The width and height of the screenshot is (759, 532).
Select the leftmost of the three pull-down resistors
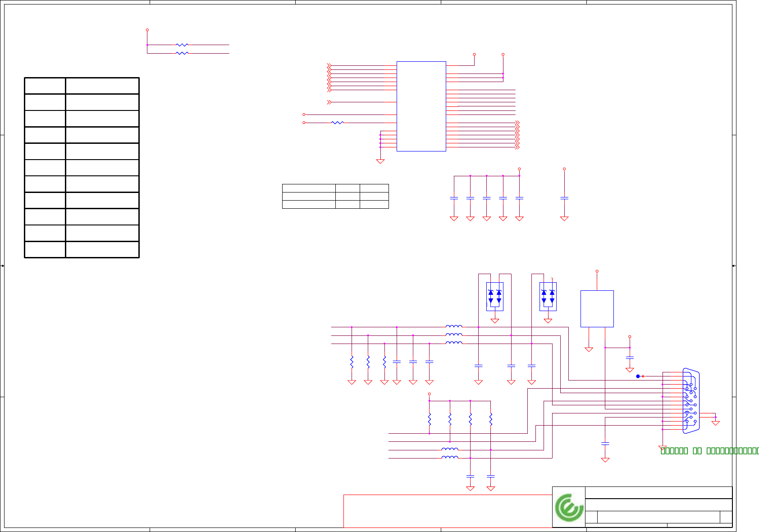352,362
